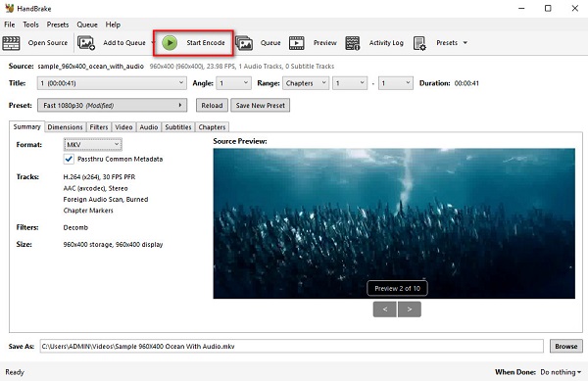Click the text Foreign Audio Scan, Burned
Image resolution: width=588 pixels, height=381 pixels.
(106, 199)
